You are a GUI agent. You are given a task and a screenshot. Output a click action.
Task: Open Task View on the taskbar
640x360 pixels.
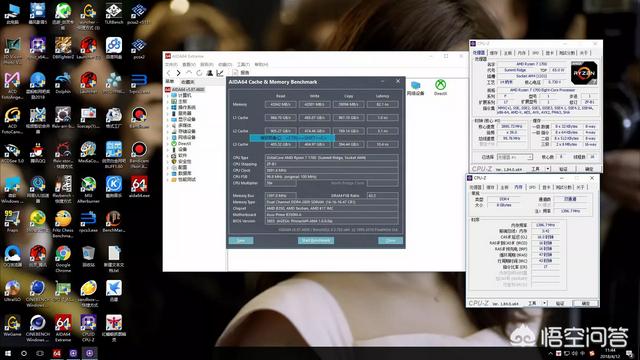[x=40, y=353]
